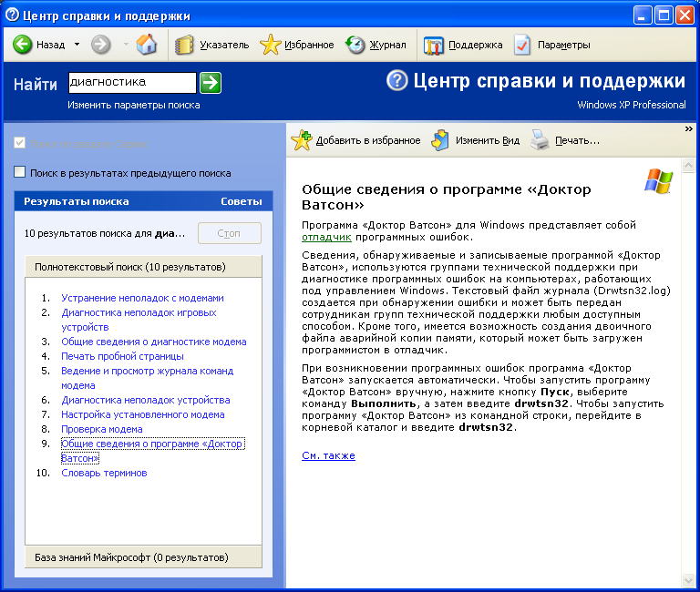
Task: Click the «10 результатов поиска для диа...» text
Action: [105, 233]
